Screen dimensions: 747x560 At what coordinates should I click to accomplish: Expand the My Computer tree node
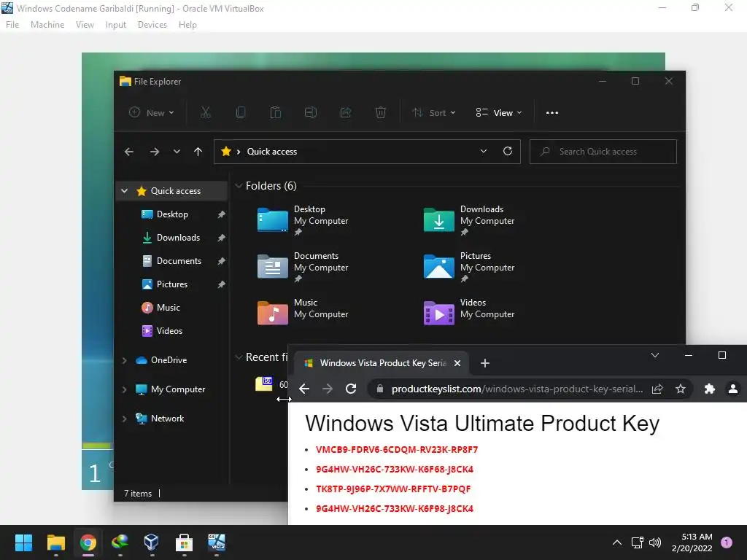[124, 389]
